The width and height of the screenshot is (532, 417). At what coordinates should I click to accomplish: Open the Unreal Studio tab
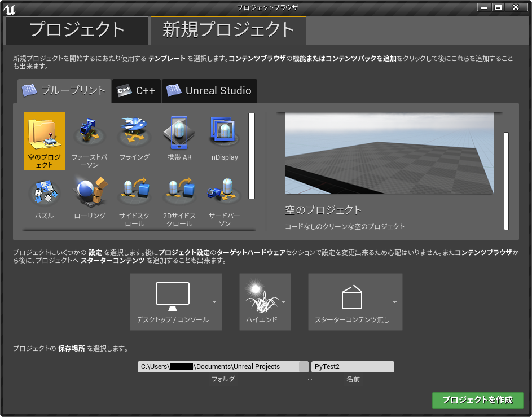pyautogui.click(x=209, y=91)
